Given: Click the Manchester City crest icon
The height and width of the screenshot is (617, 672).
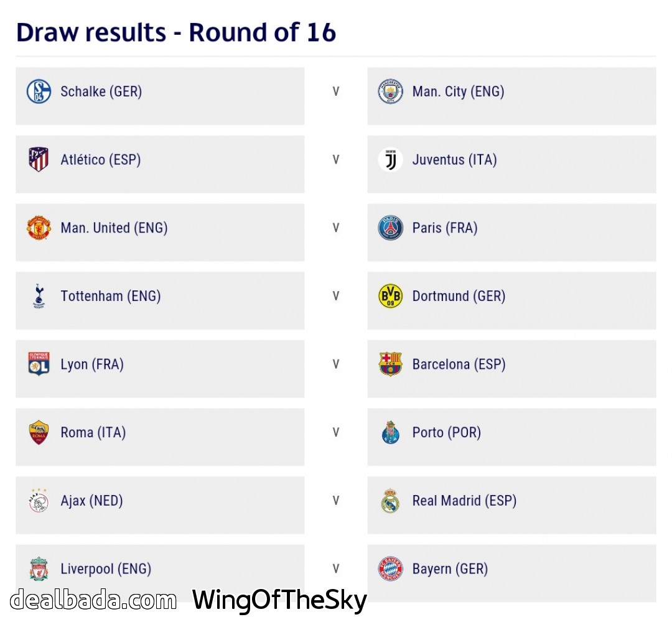Looking at the screenshot, I should point(391,91).
